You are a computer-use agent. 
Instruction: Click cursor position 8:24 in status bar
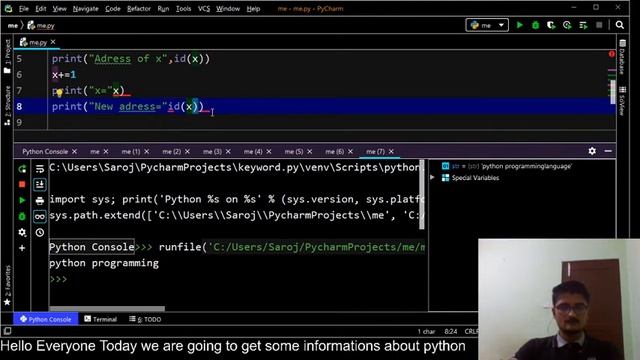[x=451, y=331]
